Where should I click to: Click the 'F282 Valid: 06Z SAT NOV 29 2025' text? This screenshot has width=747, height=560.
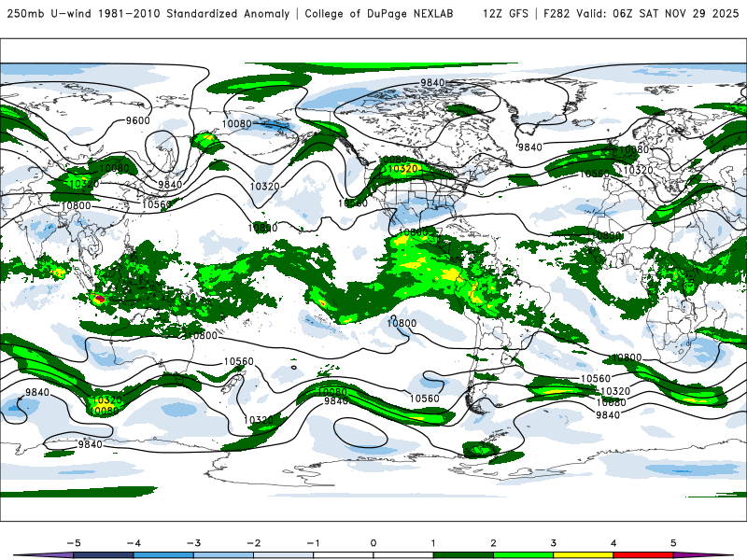(641, 14)
